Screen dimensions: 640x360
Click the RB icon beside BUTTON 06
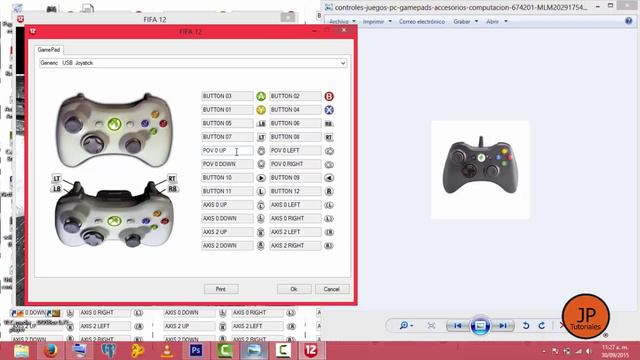click(329, 123)
